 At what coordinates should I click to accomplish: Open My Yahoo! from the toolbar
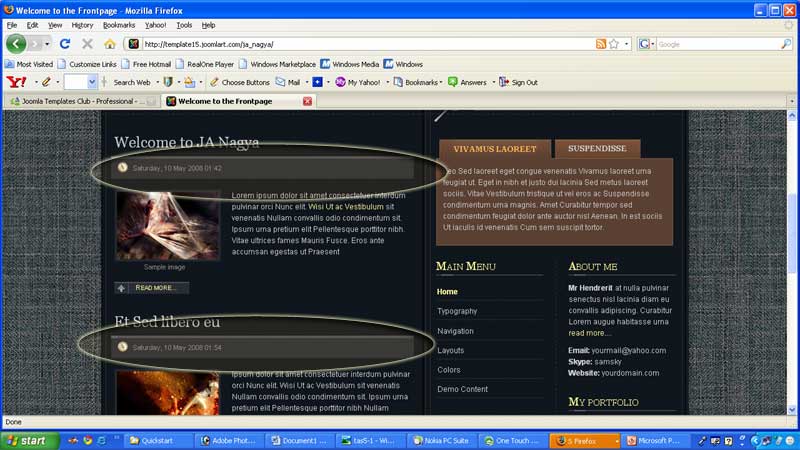(x=358, y=82)
